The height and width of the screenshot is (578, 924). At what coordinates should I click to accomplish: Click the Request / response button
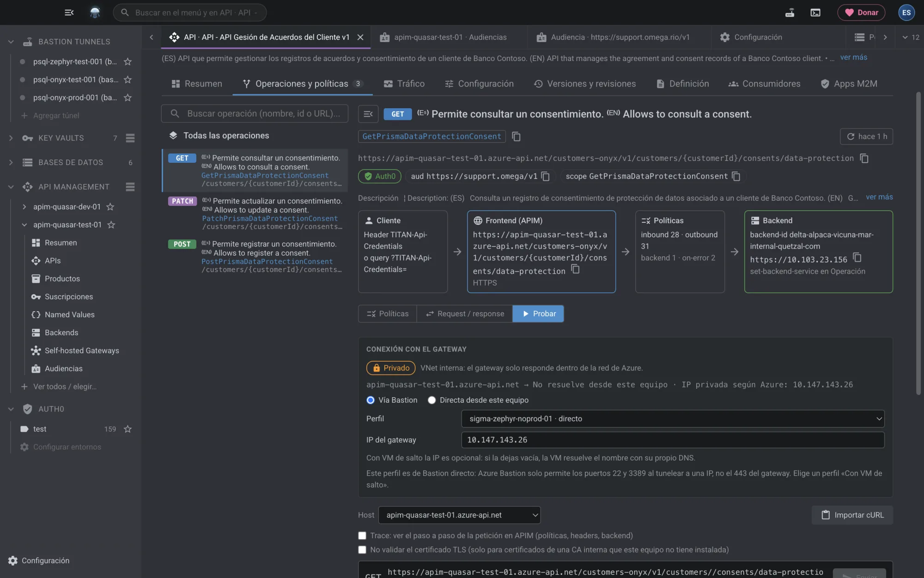[x=465, y=314]
